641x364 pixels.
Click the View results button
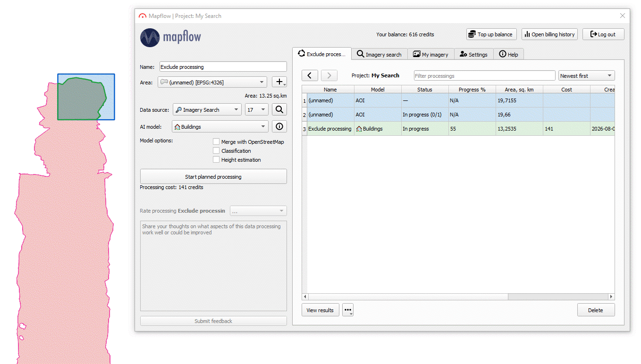coord(320,310)
